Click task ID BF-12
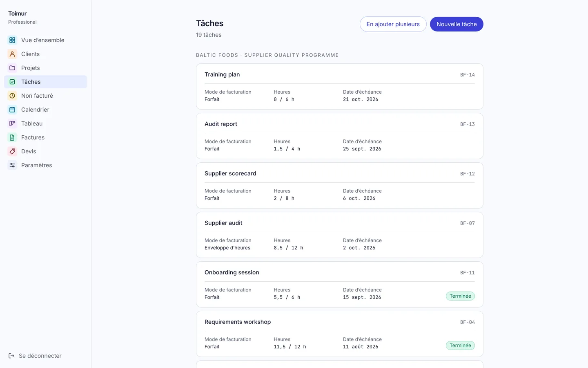 point(468,174)
